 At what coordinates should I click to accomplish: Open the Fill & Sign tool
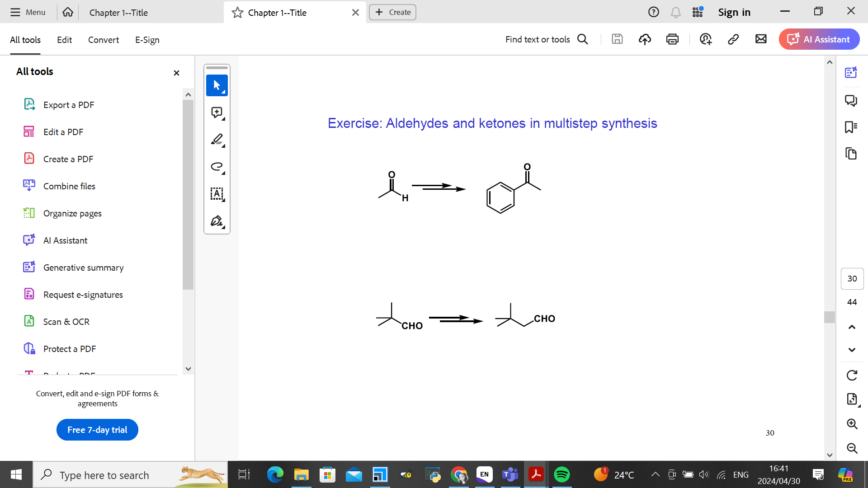coord(217,221)
